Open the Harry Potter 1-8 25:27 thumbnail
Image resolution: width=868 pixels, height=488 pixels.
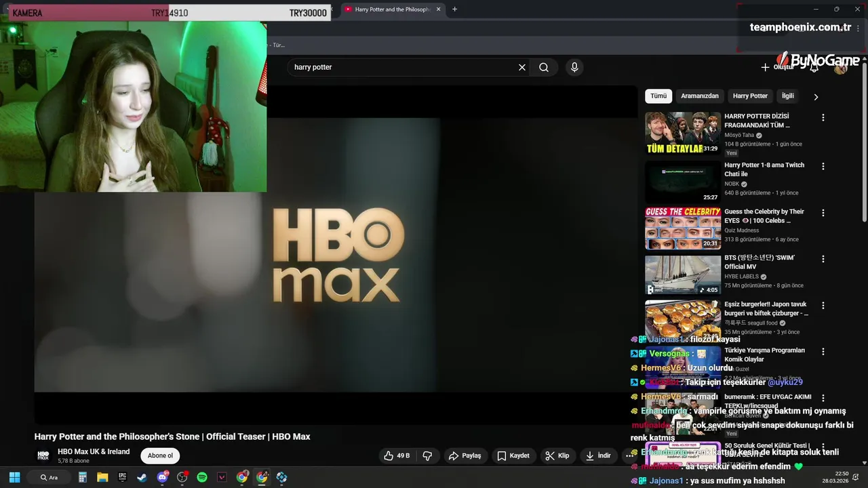click(x=683, y=182)
